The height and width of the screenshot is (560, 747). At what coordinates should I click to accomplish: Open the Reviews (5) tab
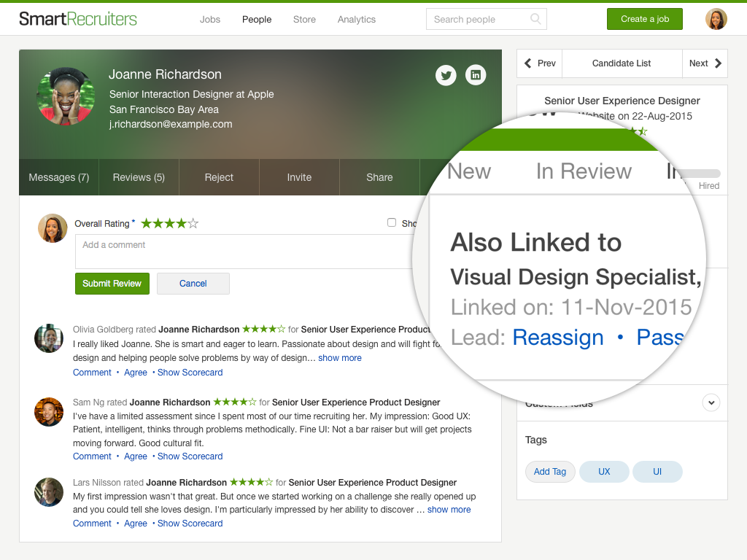coord(139,177)
